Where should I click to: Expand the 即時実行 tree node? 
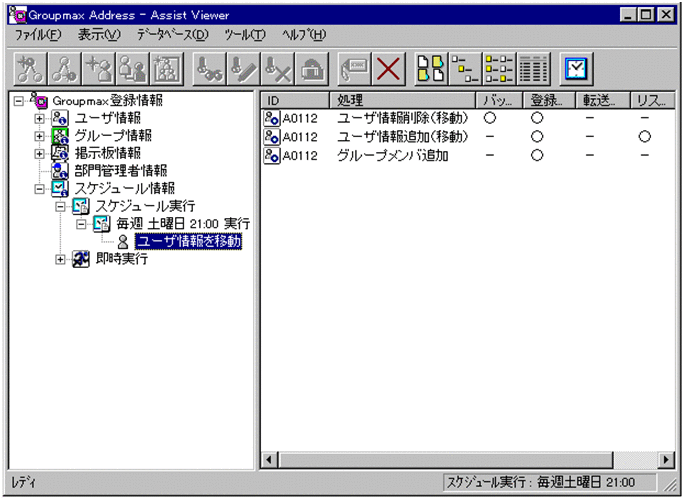point(61,259)
